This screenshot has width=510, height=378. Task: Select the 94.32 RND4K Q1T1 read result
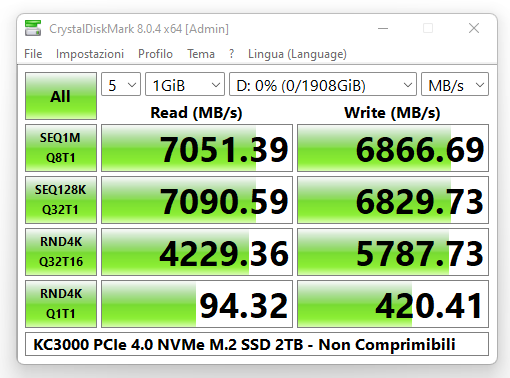(x=197, y=304)
